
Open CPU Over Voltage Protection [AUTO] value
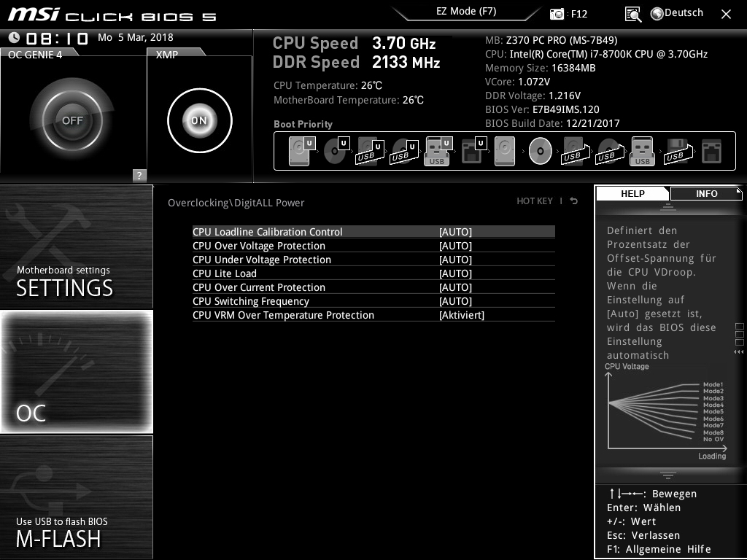(455, 246)
